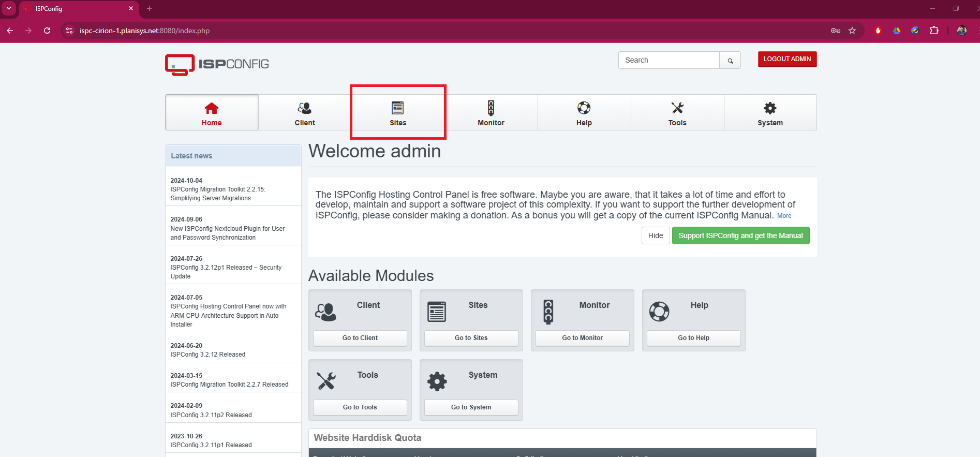Open the saved passwords key icon
This screenshot has height=457, width=980.
[835, 31]
